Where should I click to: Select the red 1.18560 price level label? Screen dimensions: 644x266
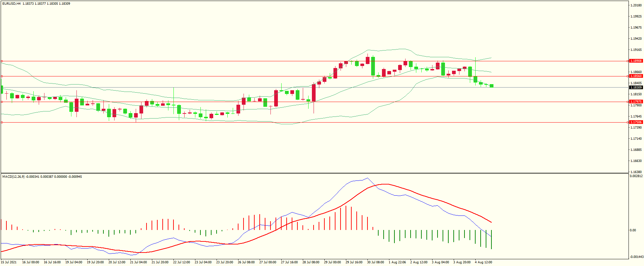tap(636, 76)
